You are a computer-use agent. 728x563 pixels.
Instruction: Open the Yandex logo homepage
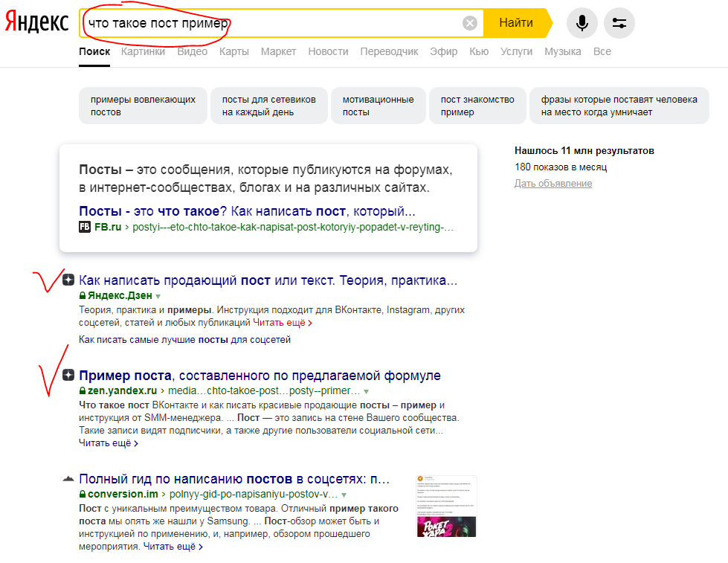(x=36, y=22)
